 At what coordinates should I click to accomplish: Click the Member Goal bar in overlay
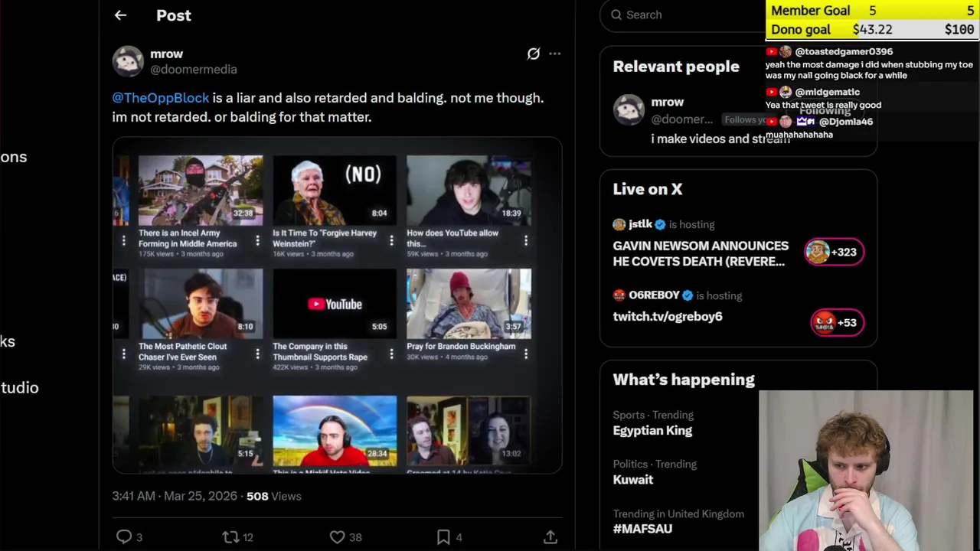[x=873, y=11]
